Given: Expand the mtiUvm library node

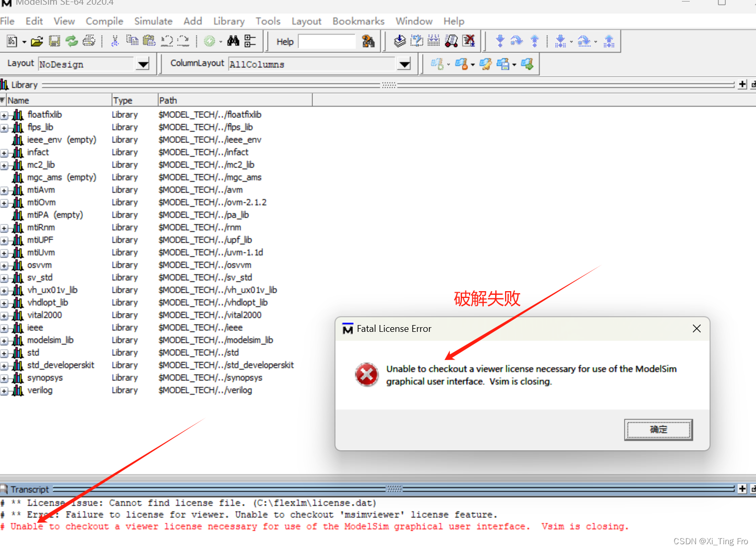Looking at the screenshot, I should (x=4, y=254).
